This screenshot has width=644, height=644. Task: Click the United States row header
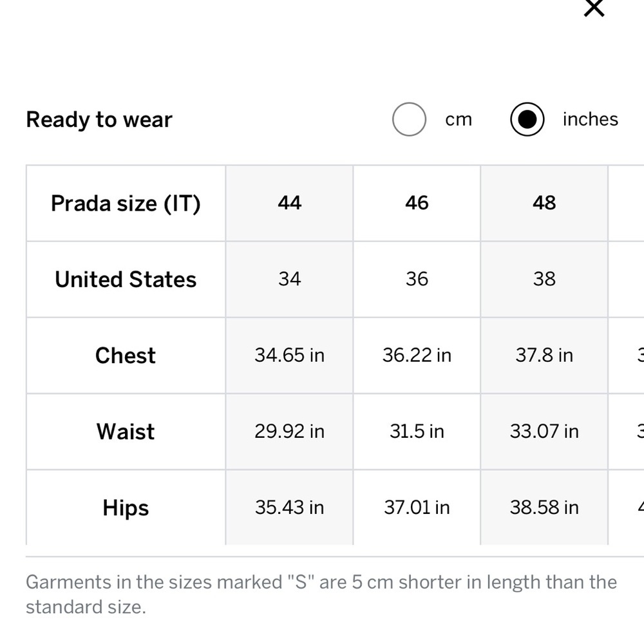pos(126,279)
